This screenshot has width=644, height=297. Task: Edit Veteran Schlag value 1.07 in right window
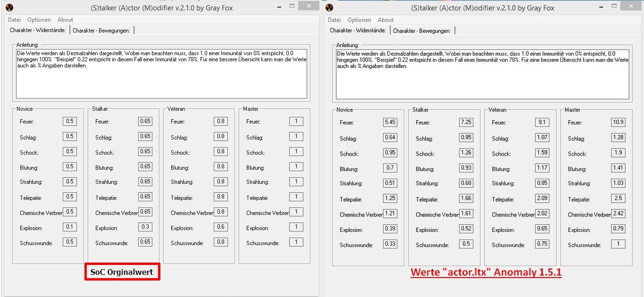(542, 138)
